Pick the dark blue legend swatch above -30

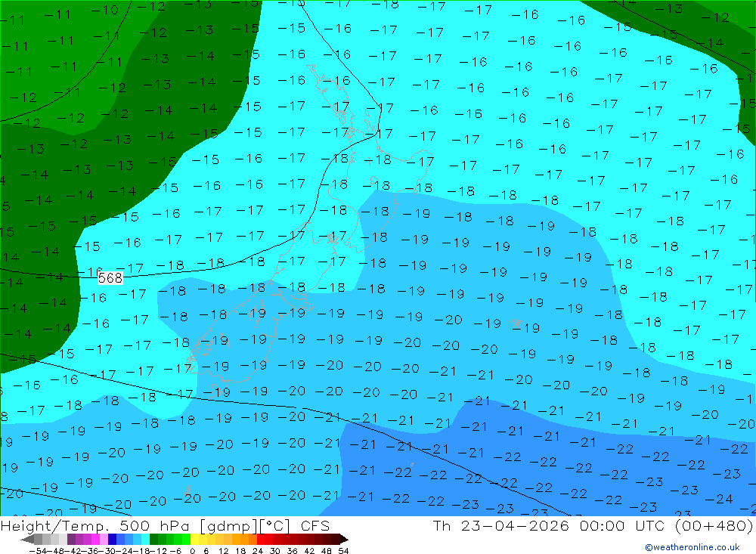(112, 539)
